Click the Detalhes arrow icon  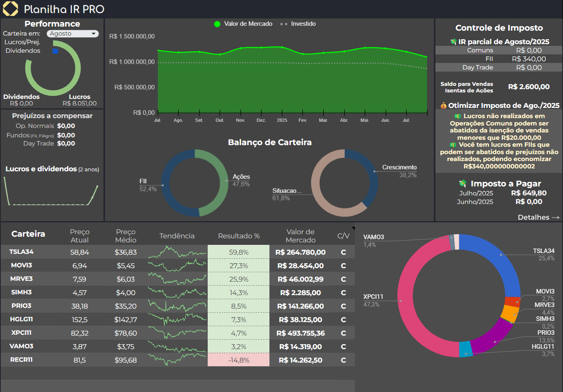556,217
